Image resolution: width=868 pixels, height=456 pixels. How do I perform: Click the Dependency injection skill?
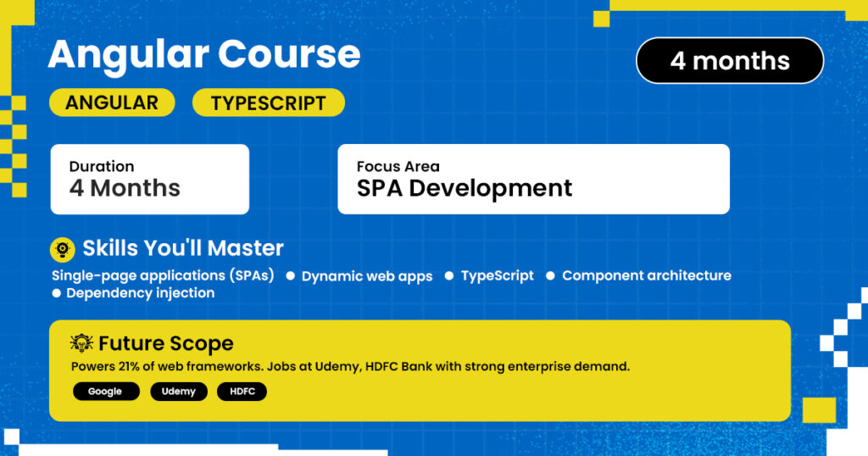(x=141, y=293)
